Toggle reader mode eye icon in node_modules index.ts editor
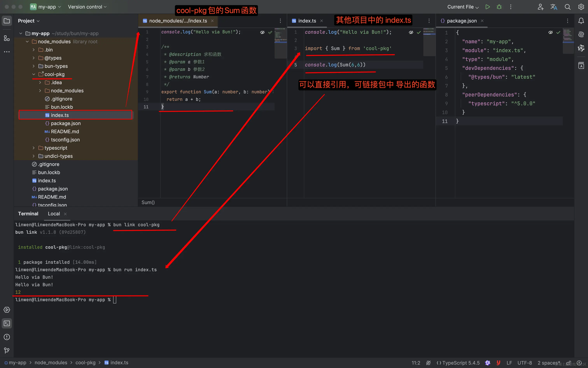 pos(262,32)
